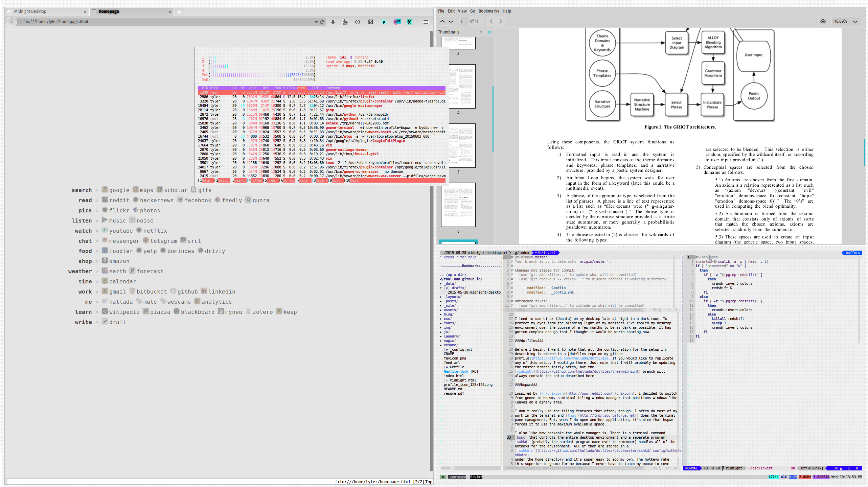Expand the _layouts/ folder in NERDTree

point(452,297)
